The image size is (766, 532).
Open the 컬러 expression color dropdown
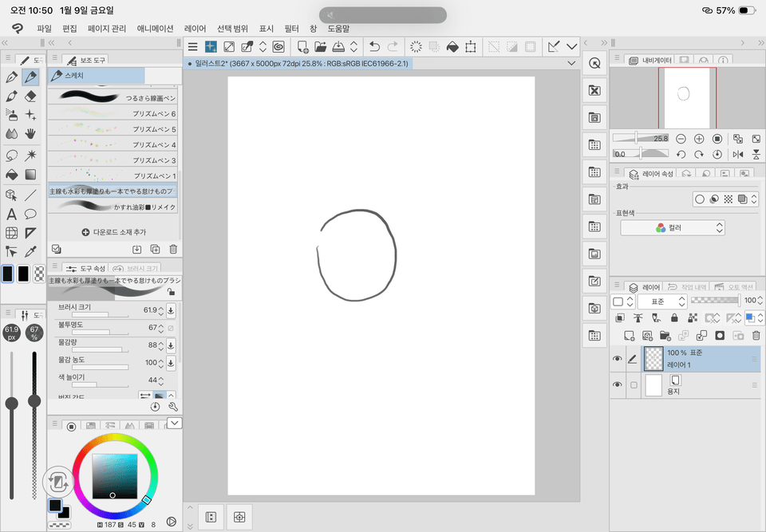pos(673,227)
